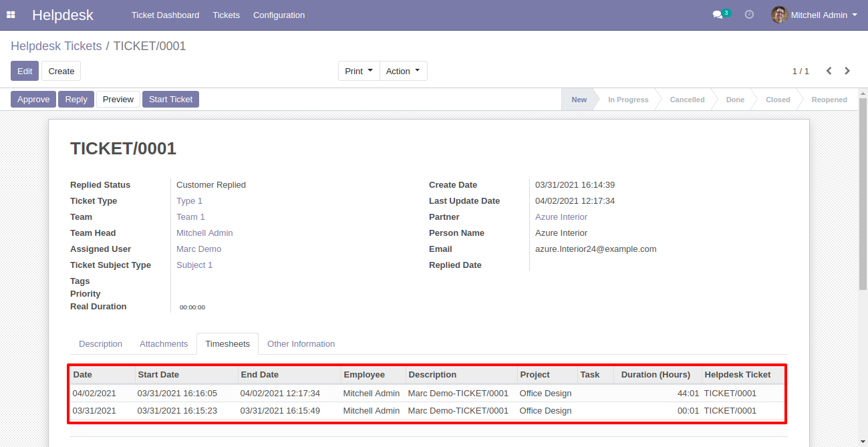Go to previous record arrow

coord(829,71)
